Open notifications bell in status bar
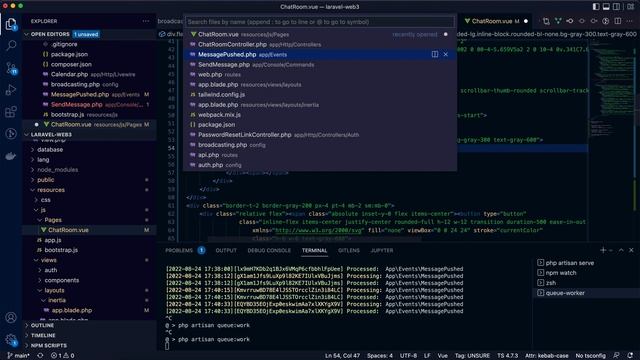Image resolution: width=640 pixels, height=360 pixels. coord(631,356)
